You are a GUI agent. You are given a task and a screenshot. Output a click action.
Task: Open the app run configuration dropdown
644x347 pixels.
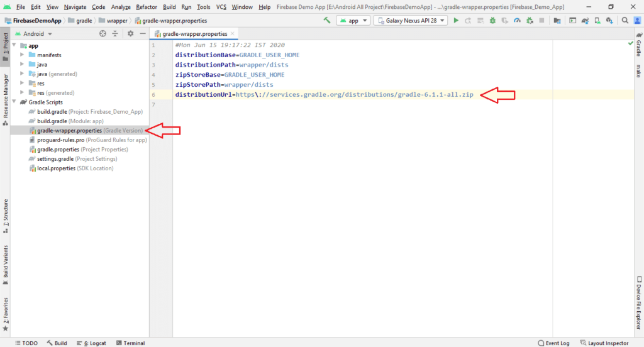(353, 20)
